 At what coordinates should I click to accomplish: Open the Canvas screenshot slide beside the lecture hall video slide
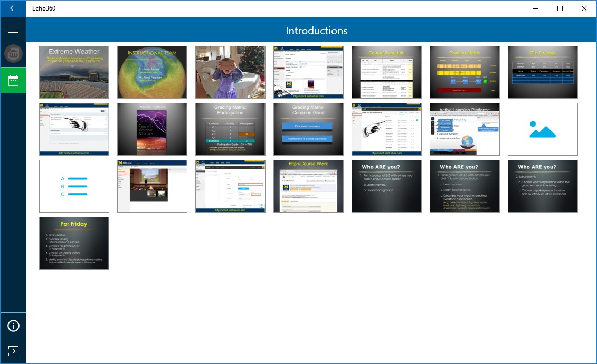(230, 186)
